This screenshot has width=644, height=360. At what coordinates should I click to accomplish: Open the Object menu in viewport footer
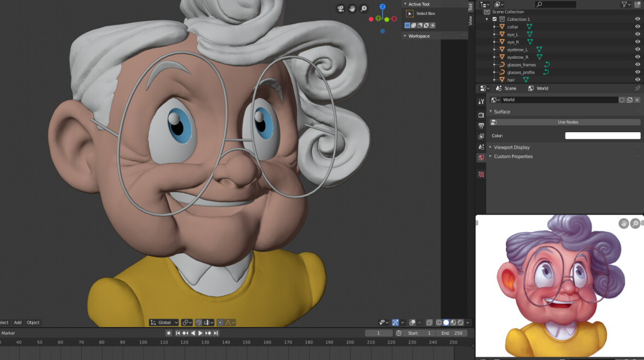click(32, 322)
